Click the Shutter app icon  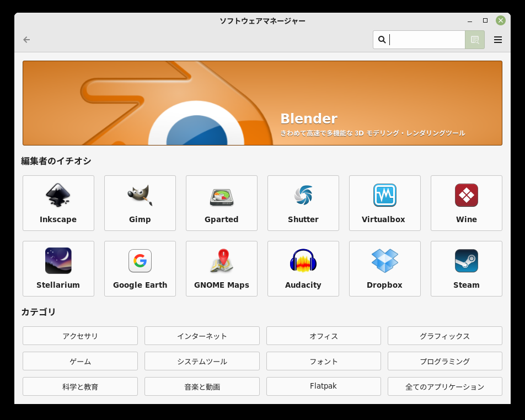tap(303, 203)
